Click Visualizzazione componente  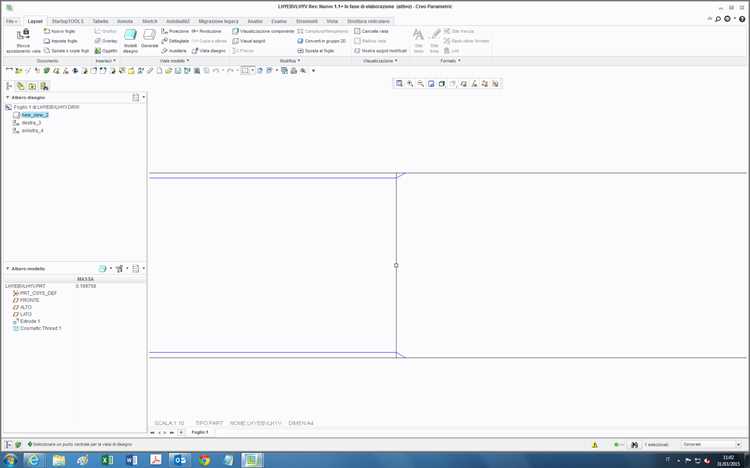tap(264, 31)
